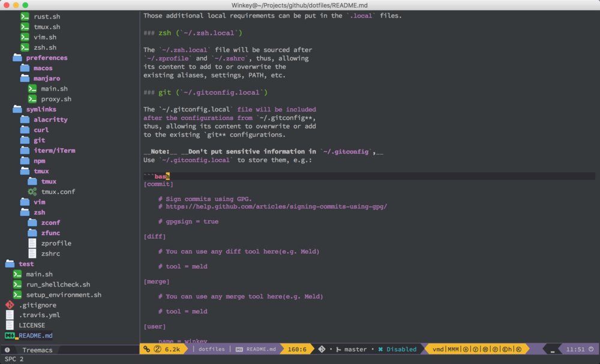This screenshot has height=364, width=600.
Task: Click the Treemacs modeline label
Action: tap(37, 350)
